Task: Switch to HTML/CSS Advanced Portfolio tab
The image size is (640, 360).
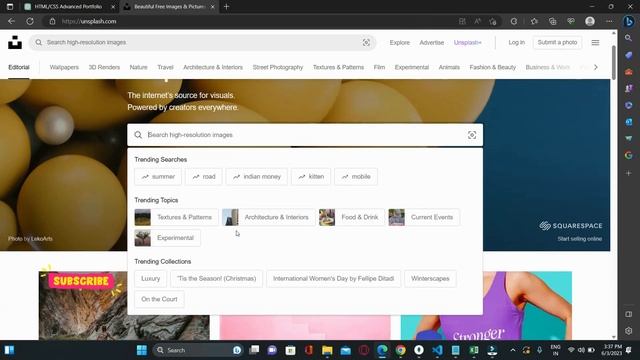Action: 69,7
